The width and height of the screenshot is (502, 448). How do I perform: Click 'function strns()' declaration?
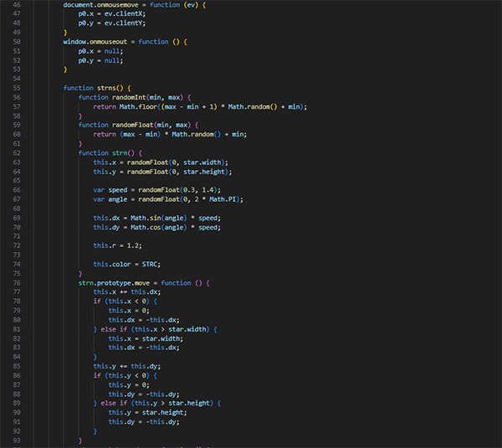[93, 88]
